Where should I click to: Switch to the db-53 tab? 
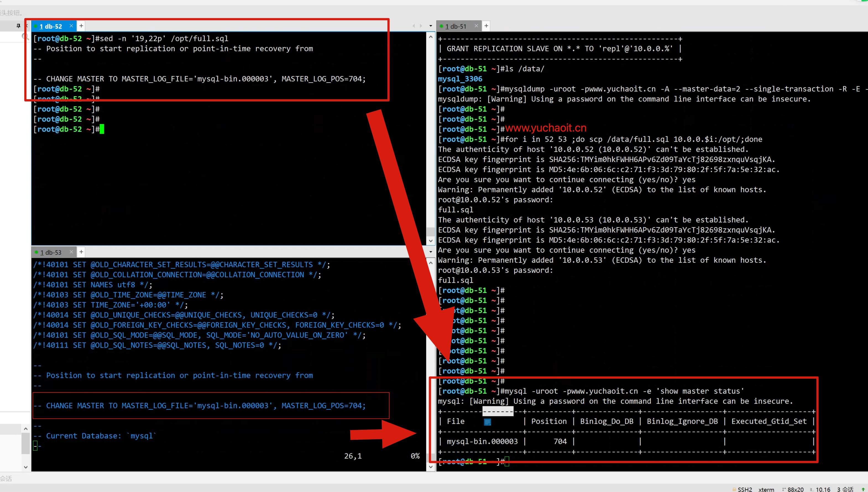[51, 252]
